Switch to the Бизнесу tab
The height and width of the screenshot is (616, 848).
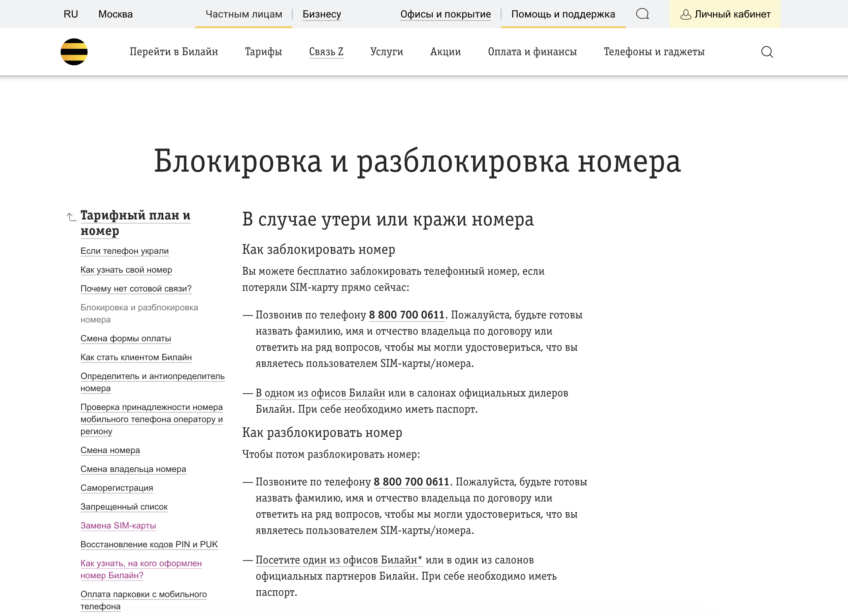point(322,14)
